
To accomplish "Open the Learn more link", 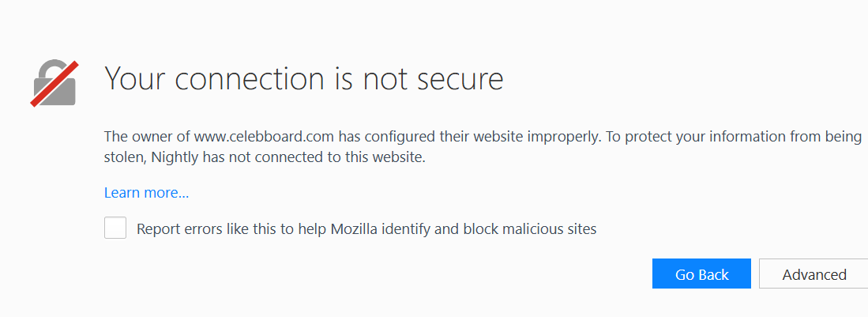I will tap(147, 193).
